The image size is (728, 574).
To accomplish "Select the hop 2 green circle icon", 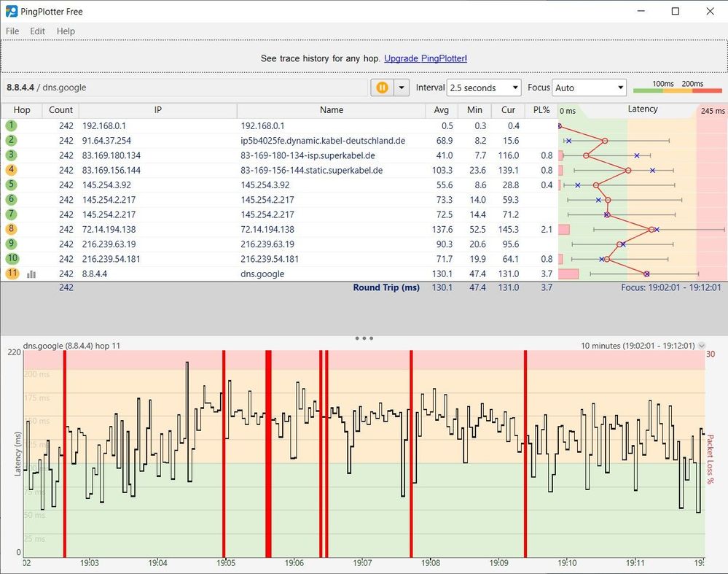I will (11, 140).
